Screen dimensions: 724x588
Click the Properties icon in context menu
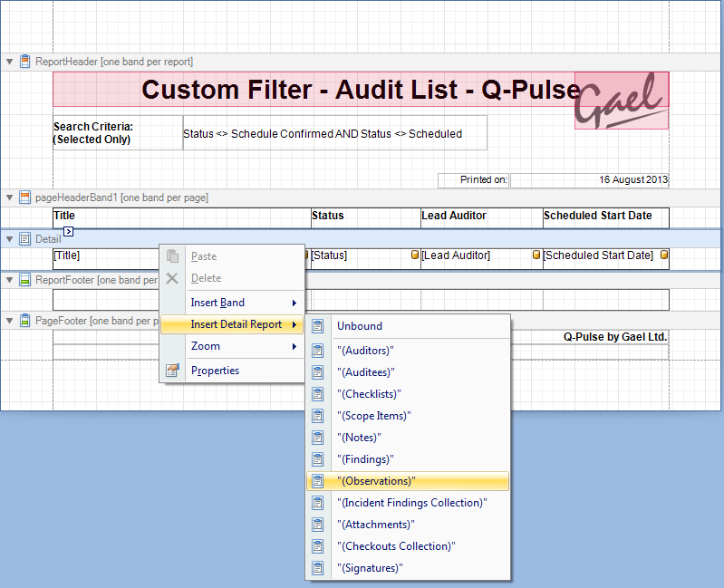172,371
